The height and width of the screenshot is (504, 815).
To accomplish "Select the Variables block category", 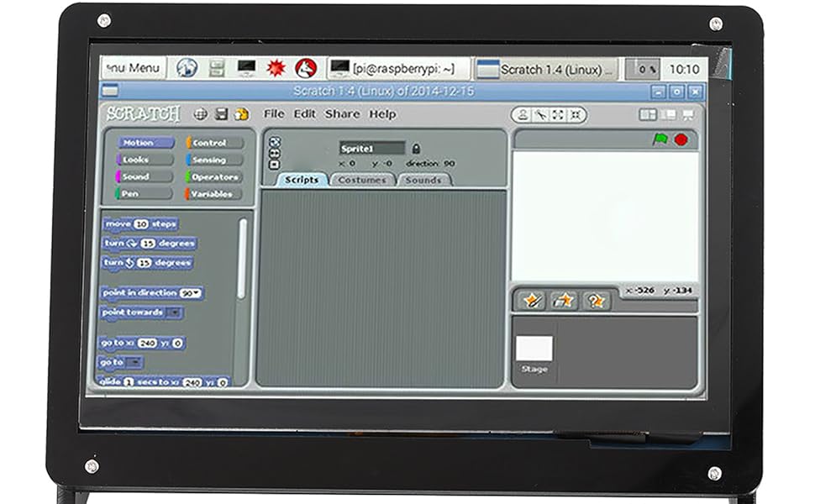I will point(213,194).
